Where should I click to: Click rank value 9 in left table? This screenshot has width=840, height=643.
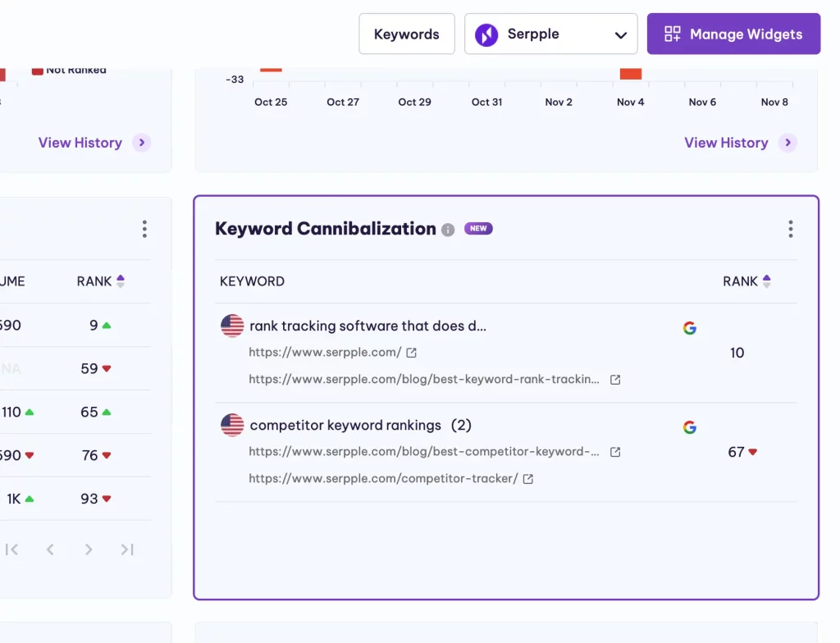94,326
